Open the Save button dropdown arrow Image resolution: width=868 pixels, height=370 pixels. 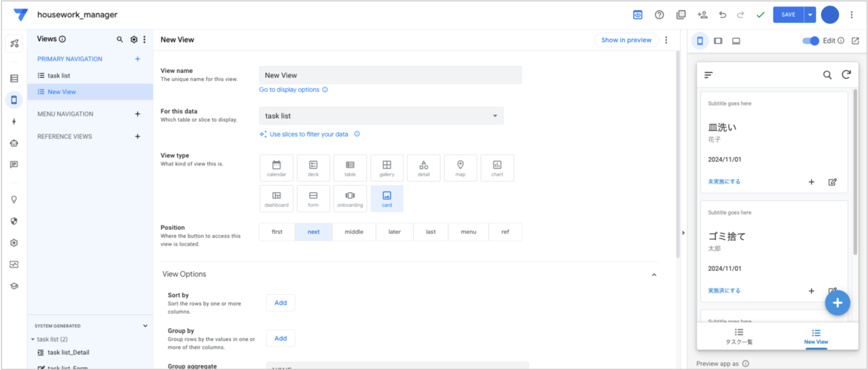tap(810, 14)
